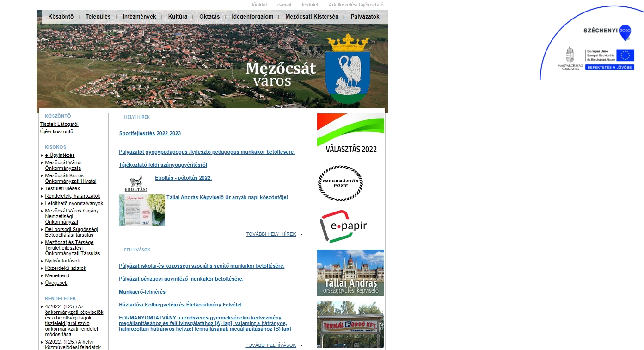Open Rendeletek, határozatok link

point(73,196)
